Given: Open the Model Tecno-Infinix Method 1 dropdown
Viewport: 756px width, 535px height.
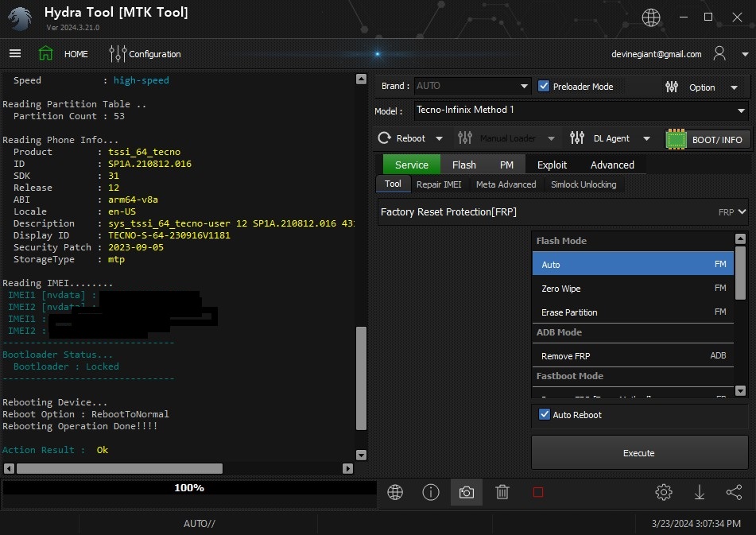Looking at the screenshot, I should point(581,110).
